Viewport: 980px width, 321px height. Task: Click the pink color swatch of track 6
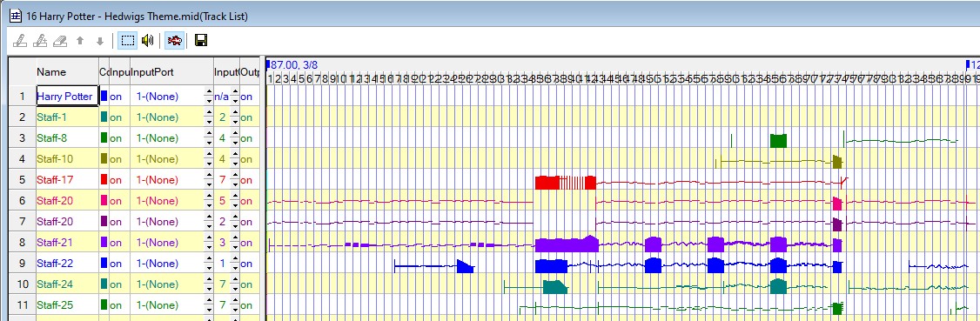pos(104,200)
